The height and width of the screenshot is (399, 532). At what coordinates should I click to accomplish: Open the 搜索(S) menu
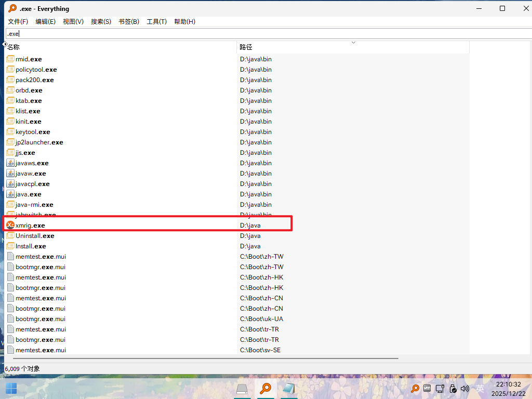pos(101,21)
